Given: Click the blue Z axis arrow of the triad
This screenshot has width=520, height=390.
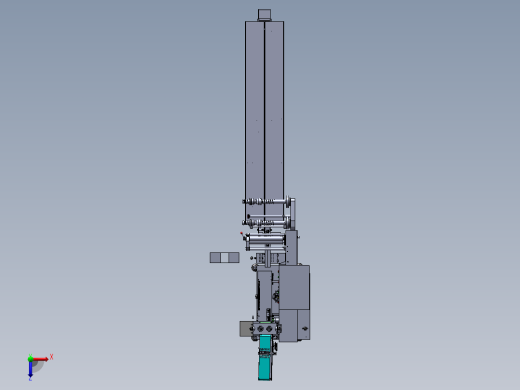Looking at the screenshot, I should tap(30, 369).
